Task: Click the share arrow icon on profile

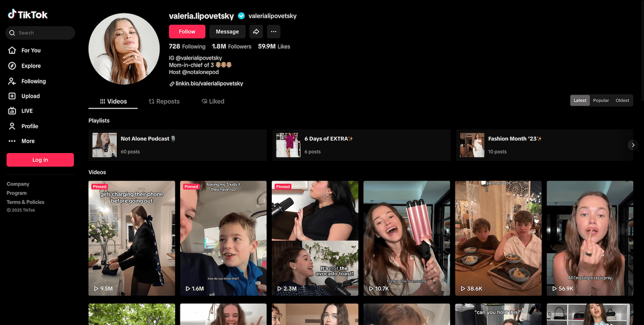Action: [256, 32]
